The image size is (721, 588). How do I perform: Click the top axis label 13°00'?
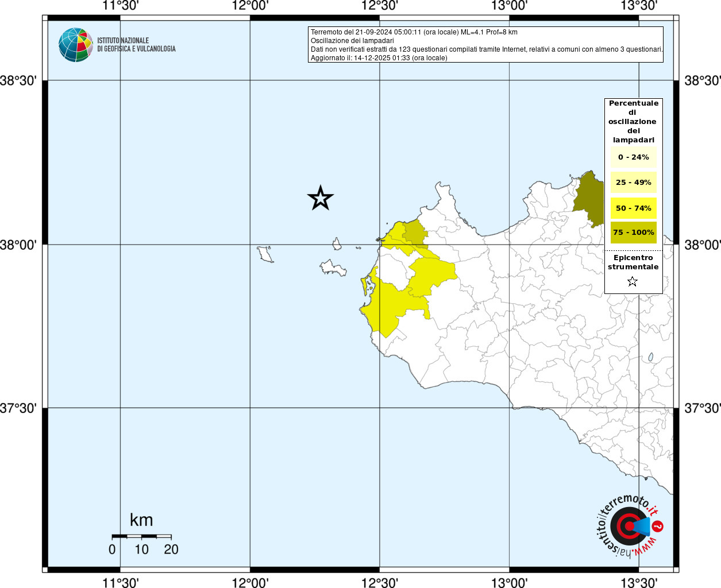[510, 6]
